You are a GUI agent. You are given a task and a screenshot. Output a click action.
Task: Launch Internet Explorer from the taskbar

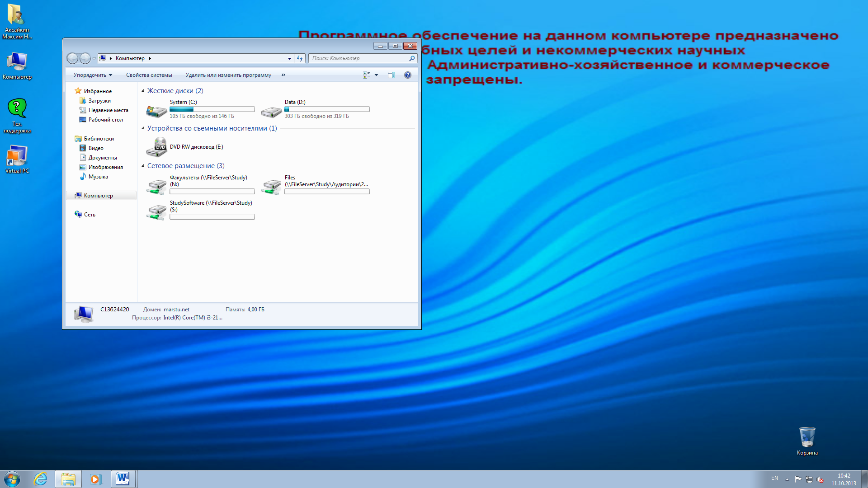pos(41,479)
